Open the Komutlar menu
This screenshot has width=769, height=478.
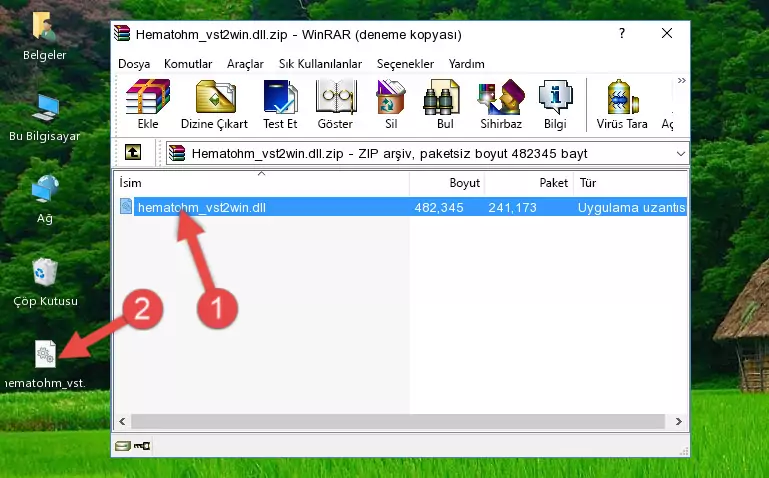188,64
